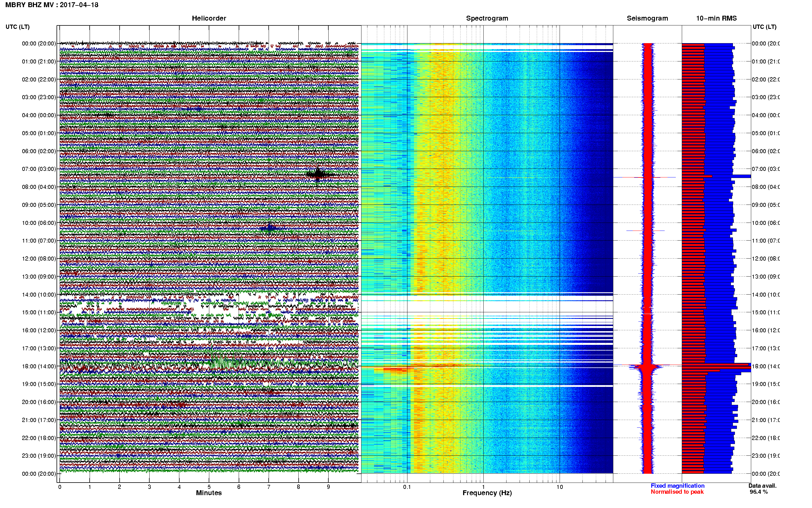Click the right 23:00 time label

[765, 456]
